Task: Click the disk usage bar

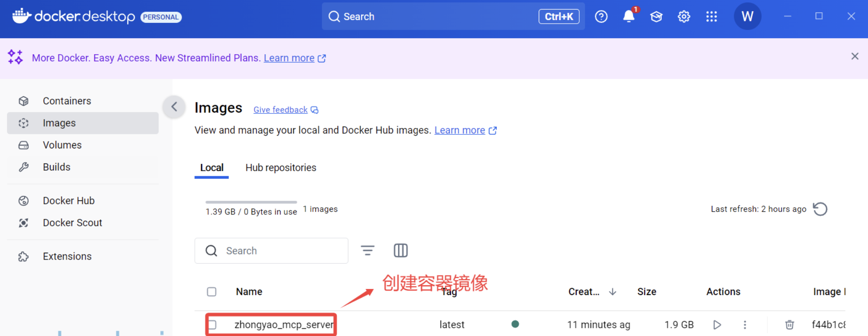Action: coord(251,202)
